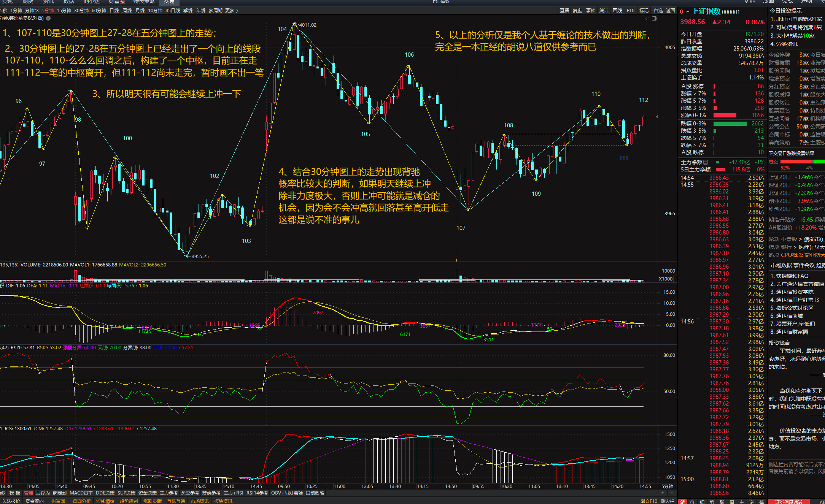This screenshot has height=504, width=825.
Task: Select the MACD基本 indicator template
Action: 81,493
